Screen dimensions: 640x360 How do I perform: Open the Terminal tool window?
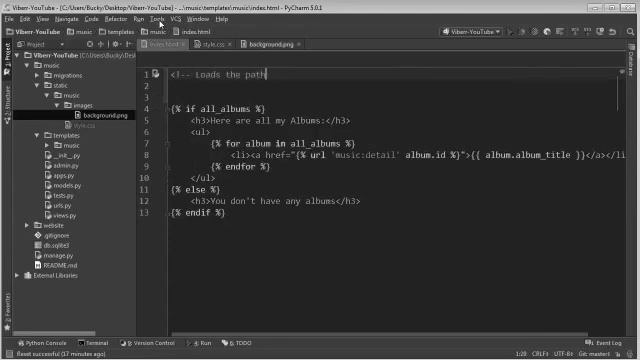click(x=93, y=343)
